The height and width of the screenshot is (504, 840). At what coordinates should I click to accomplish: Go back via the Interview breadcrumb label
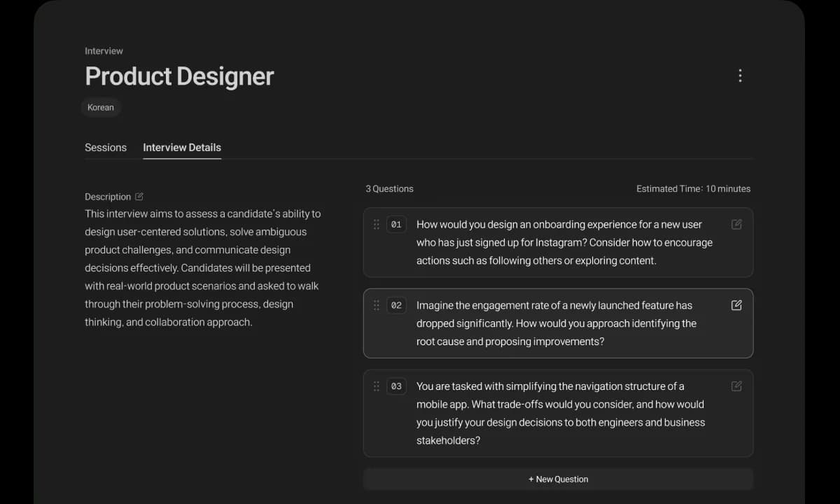[x=104, y=51]
